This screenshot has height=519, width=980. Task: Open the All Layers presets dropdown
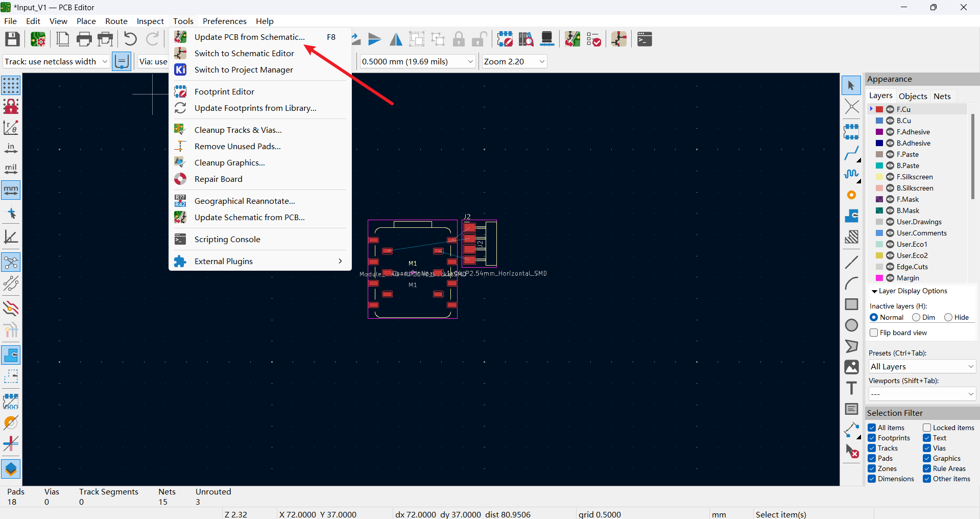coord(922,366)
